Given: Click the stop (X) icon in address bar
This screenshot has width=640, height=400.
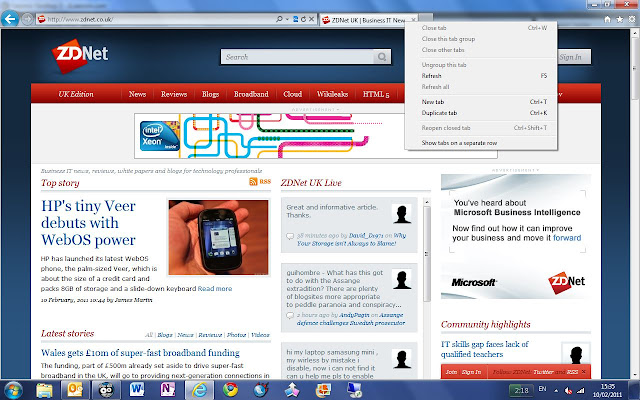Looking at the screenshot, I should 311,19.
